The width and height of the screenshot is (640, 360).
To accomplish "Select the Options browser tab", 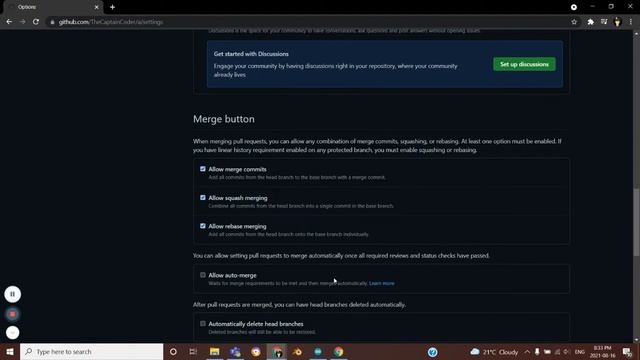I will (53, 7).
